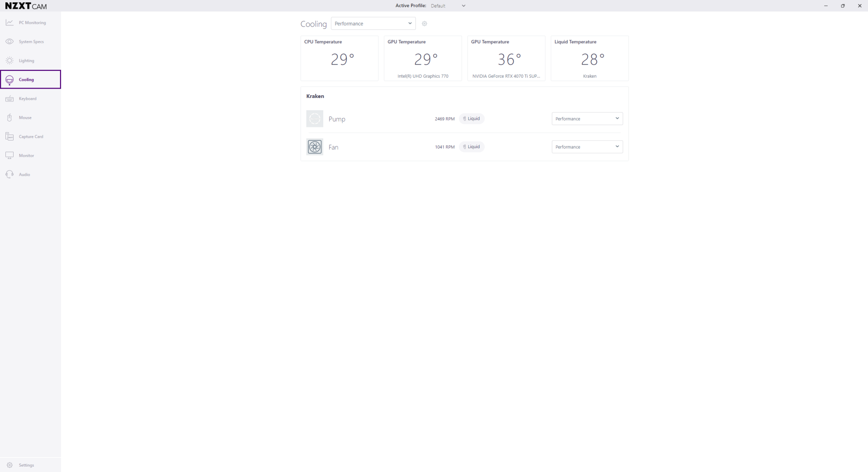Restore down the NZXT CAM window
Screen dimensions: 868x472
tap(843, 6)
